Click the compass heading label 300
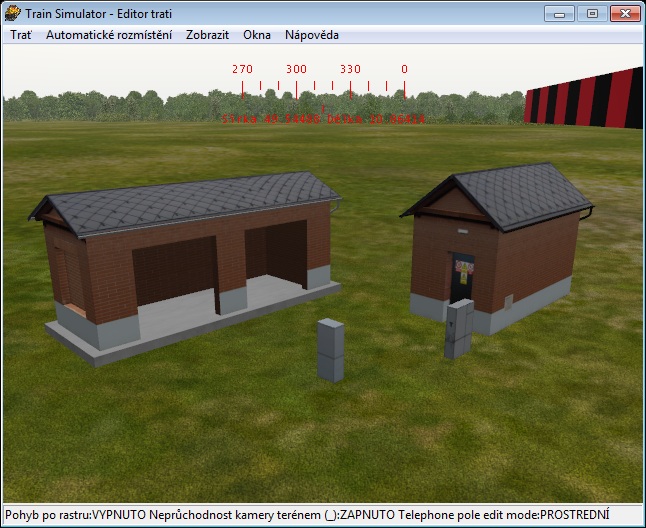 coord(297,69)
